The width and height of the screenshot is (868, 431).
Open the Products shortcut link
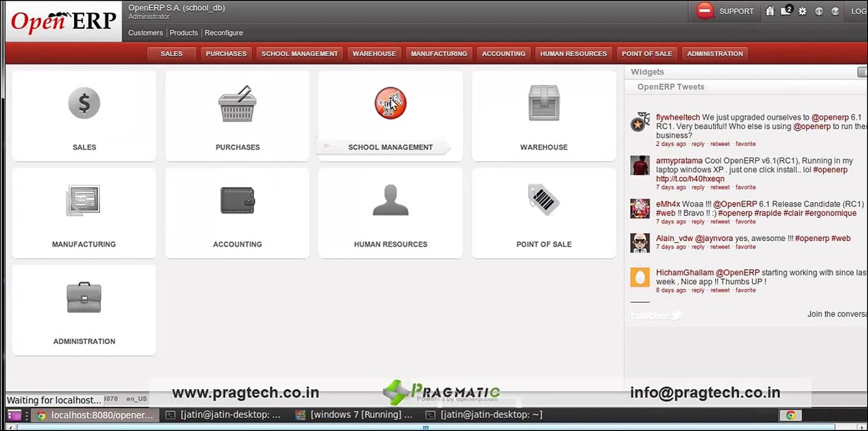coord(184,33)
